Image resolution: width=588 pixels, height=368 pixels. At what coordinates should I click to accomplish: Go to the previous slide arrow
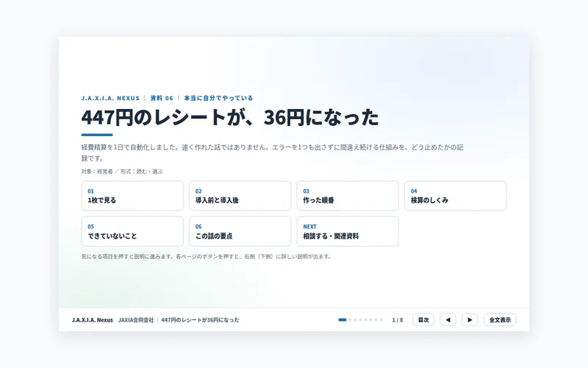tap(448, 320)
